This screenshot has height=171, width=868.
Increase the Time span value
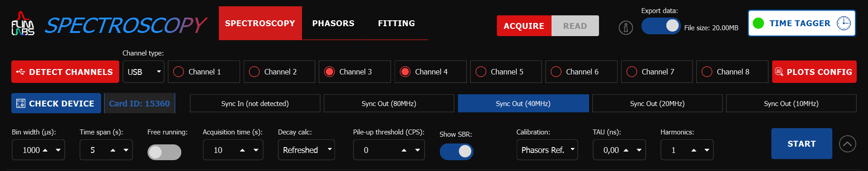click(113, 150)
